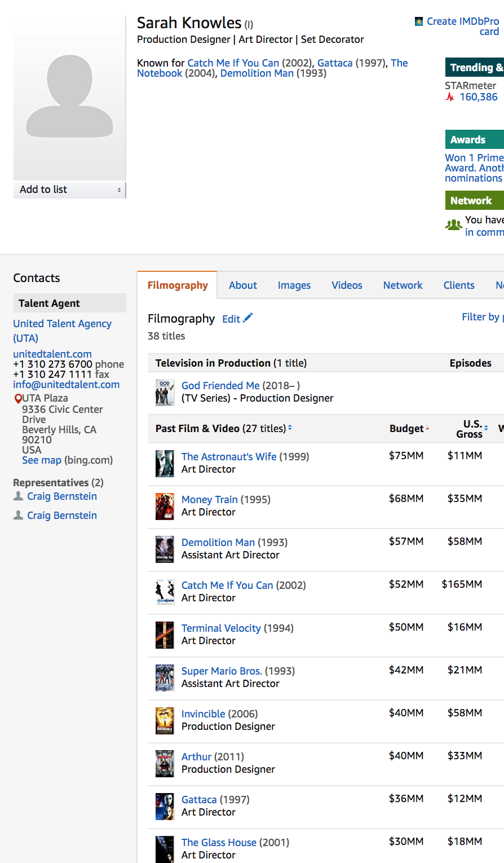Screen dimensions: 504x863
Task: Open the Arthur poster thumbnail
Action: (165, 764)
